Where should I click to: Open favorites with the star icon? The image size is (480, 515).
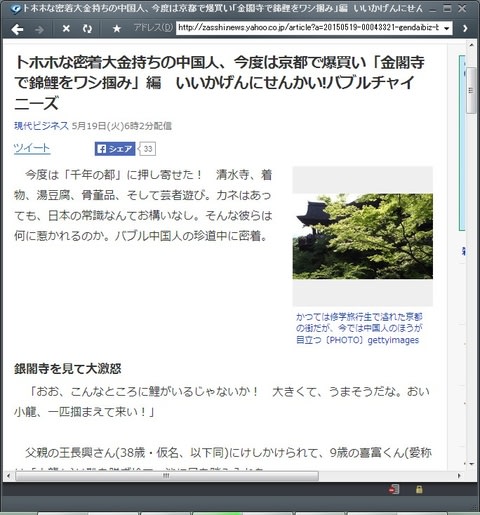[x=117, y=29]
